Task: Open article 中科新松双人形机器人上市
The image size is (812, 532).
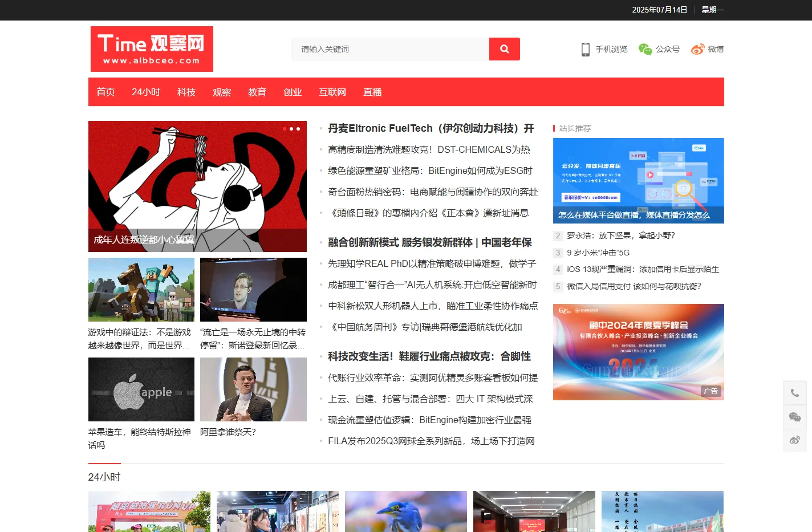Action: coord(433,306)
